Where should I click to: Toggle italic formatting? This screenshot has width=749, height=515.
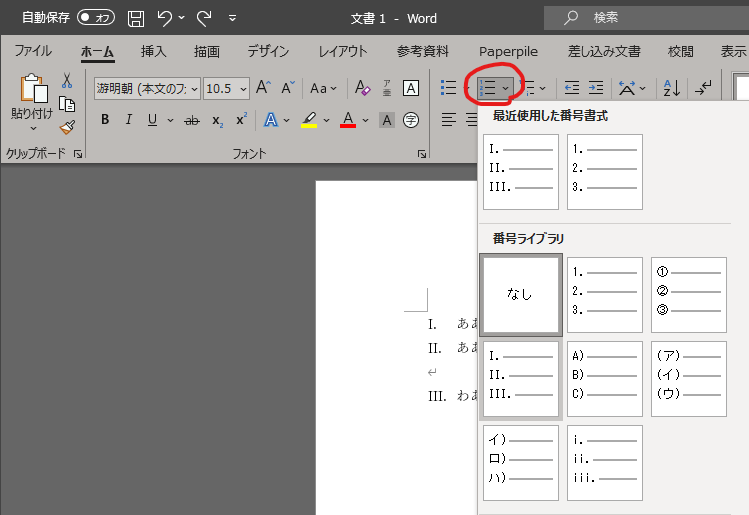coord(128,119)
